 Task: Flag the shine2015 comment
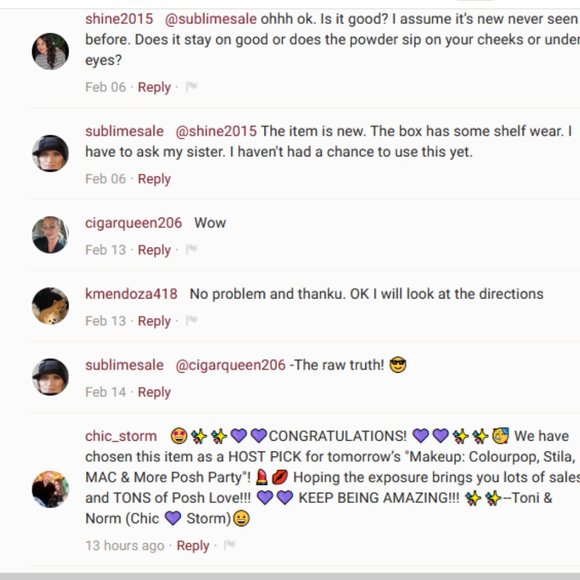click(191, 87)
